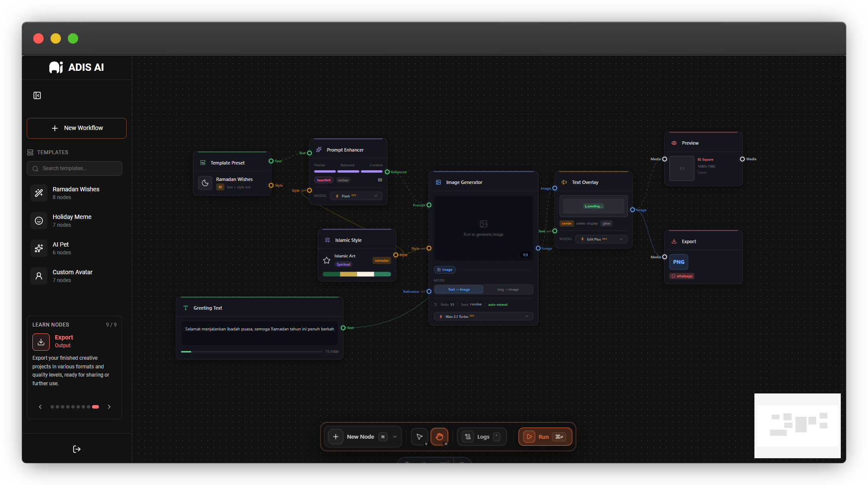Click the Export download icon in Learn Nodes
The width and height of the screenshot is (868, 485).
[x=41, y=342]
